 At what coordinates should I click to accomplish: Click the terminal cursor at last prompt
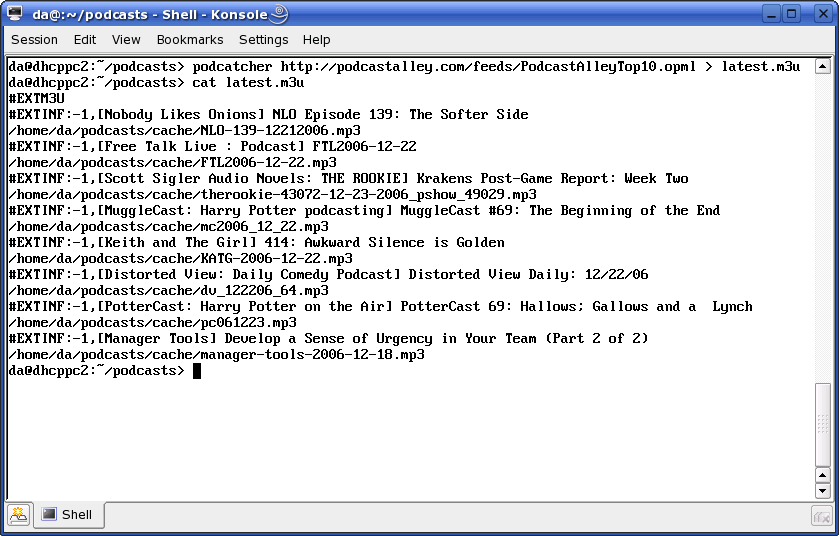click(197, 371)
